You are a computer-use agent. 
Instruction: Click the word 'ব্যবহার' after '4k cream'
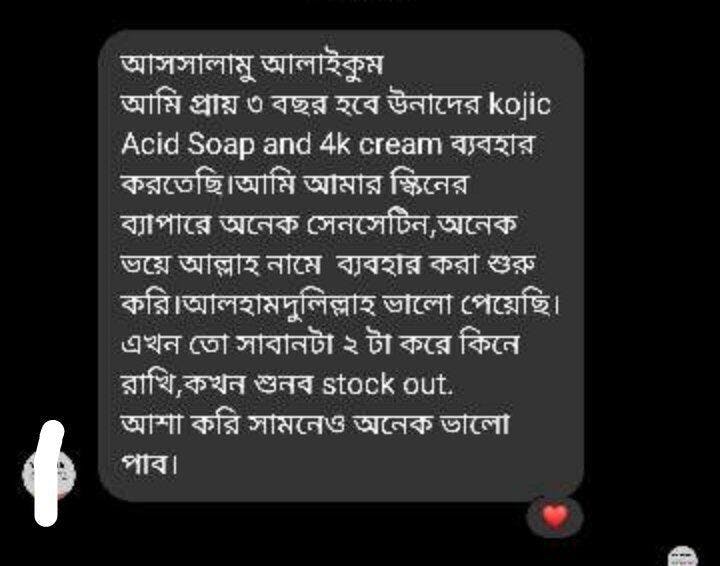[493, 145]
